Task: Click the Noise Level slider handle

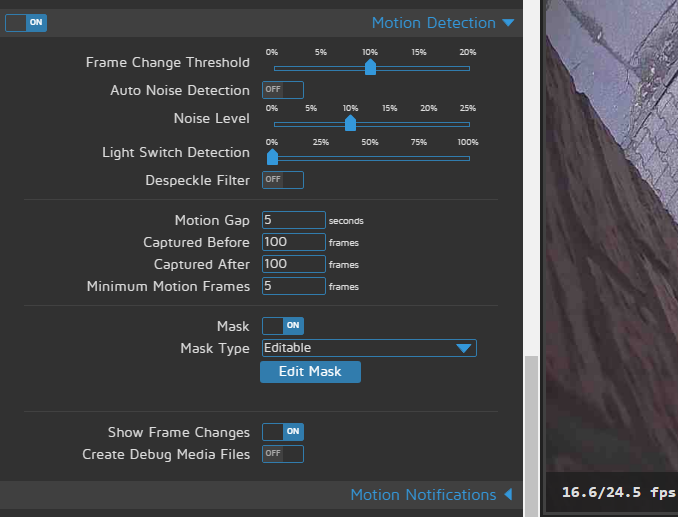Action: 350,123
